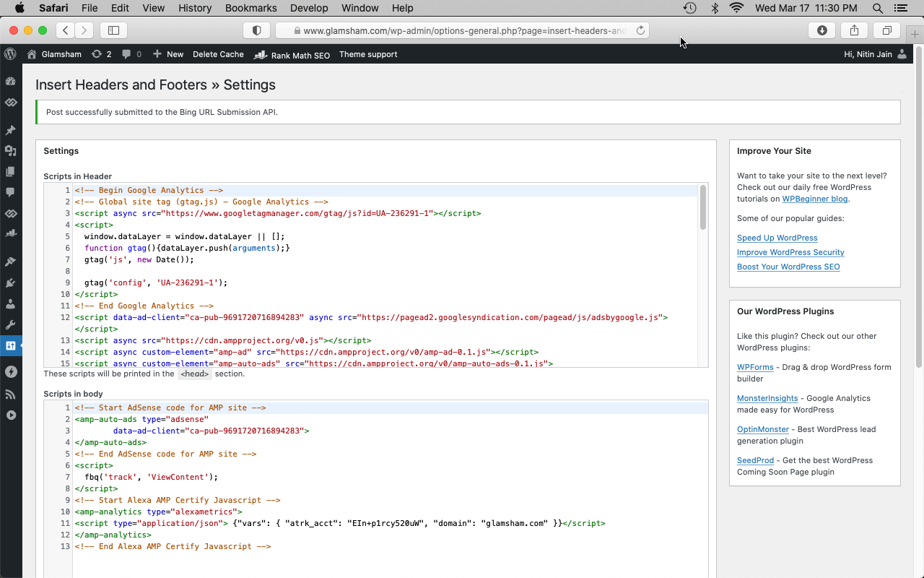The height and width of the screenshot is (578, 924).
Task: Open the New content menu
Action: click(x=168, y=54)
